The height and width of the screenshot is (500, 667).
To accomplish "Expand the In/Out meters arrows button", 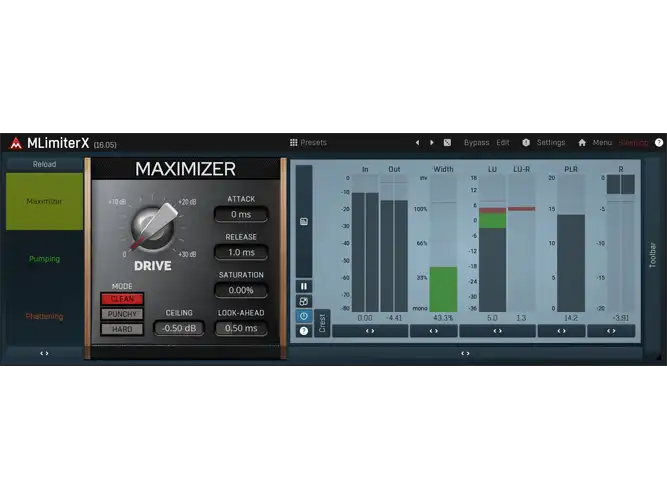I will (x=370, y=331).
